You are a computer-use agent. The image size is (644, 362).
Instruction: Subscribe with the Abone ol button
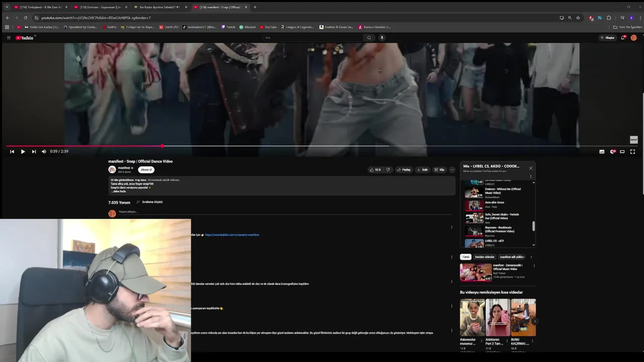[x=146, y=170]
